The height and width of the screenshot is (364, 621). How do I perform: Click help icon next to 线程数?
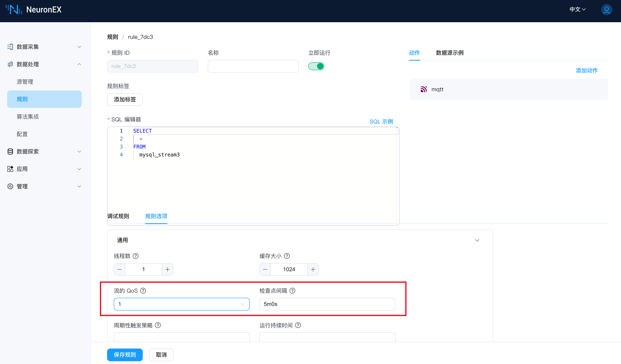136,256
